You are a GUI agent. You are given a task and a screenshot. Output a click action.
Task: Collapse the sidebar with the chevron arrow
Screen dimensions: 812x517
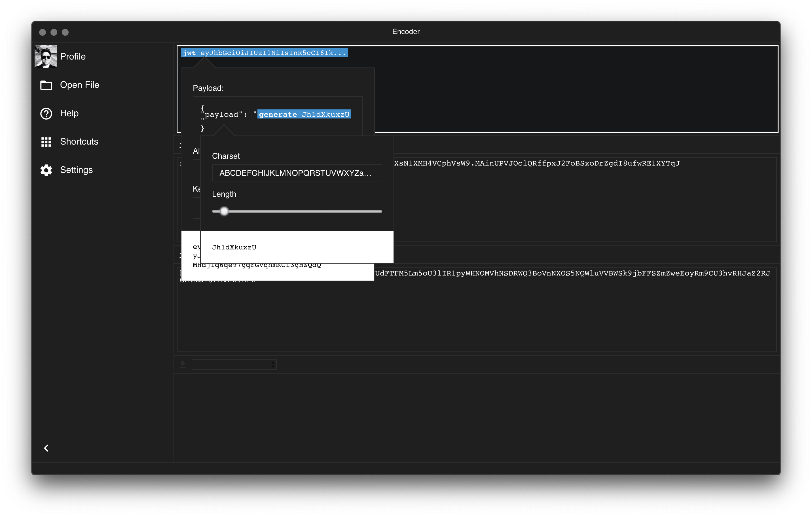[46, 448]
